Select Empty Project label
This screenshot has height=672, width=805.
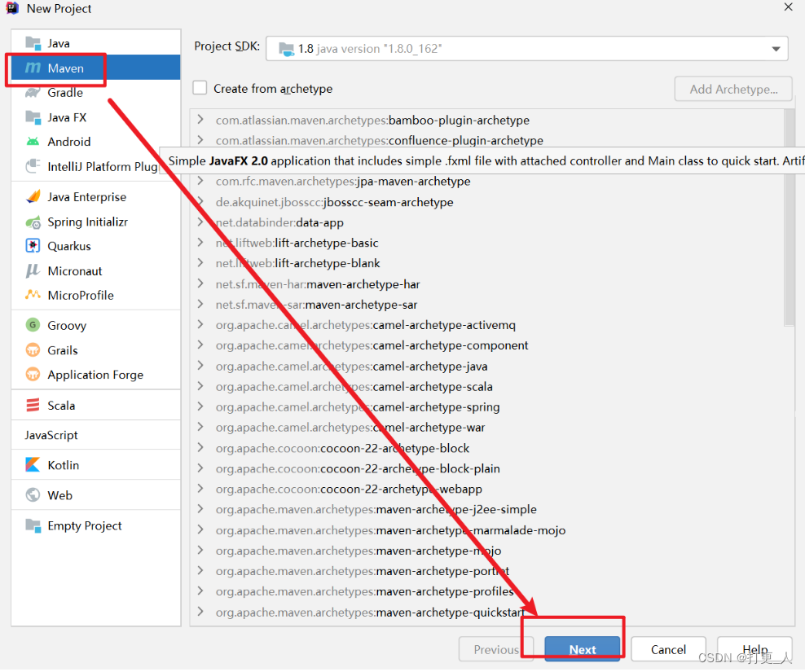coord(85,525)
